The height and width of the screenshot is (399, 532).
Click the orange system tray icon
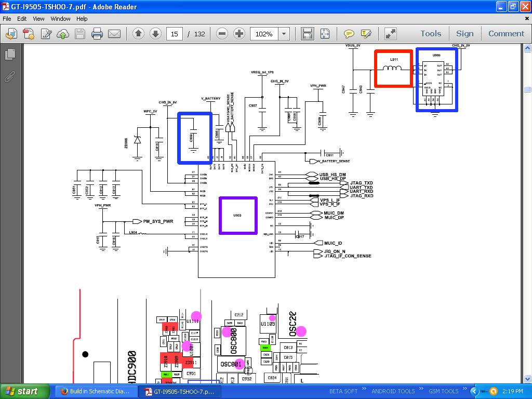pos(494,392)
